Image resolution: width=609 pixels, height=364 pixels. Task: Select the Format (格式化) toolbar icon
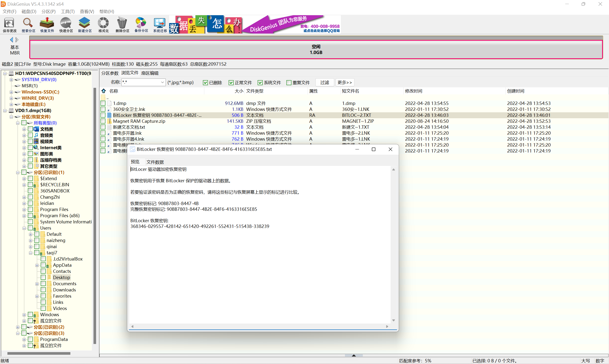(x=103, y=25)
